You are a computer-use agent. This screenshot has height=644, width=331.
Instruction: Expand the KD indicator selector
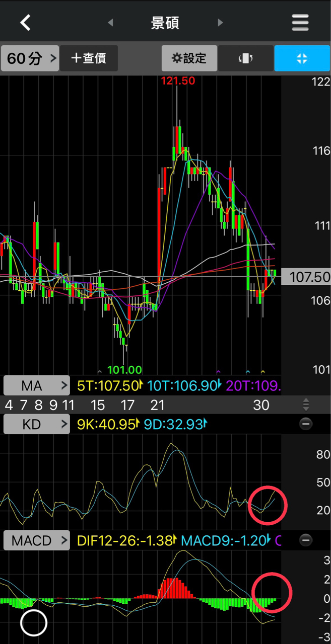point(36,424)
